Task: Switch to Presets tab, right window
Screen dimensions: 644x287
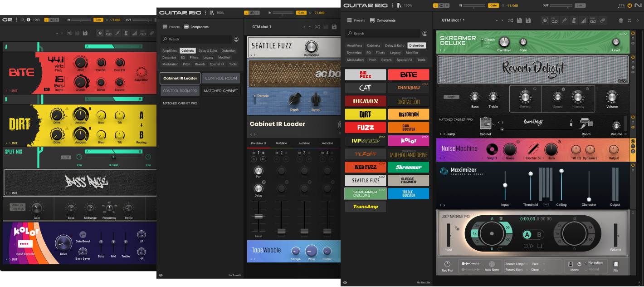Action: point(356,20)
